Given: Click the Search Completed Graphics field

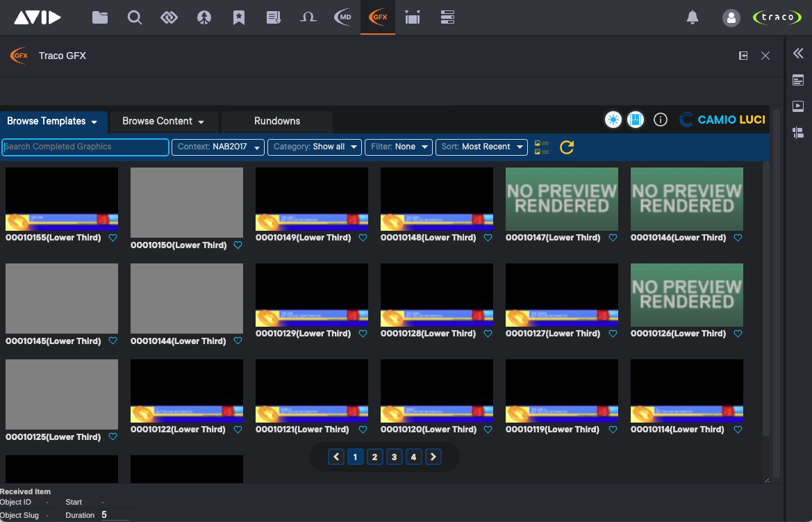Looking at the screenshot, I should click(85, 147).
